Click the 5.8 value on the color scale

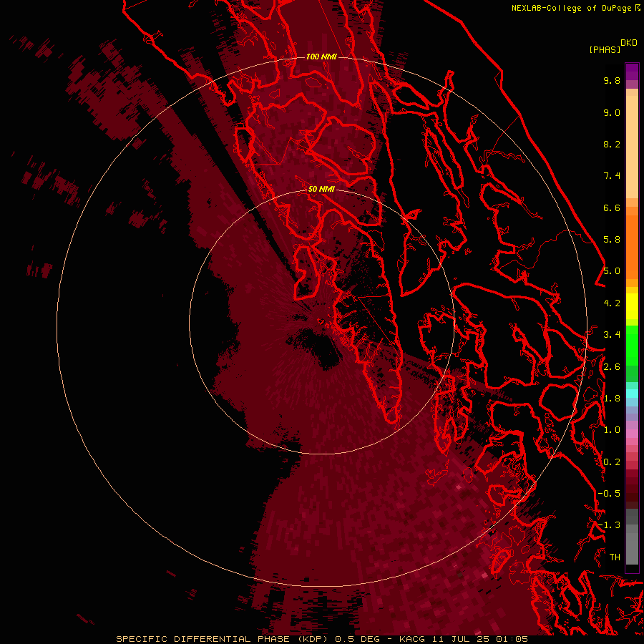(x=612, y=240)
